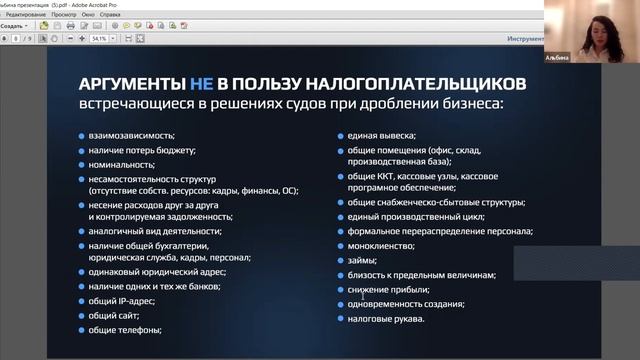Click the text "моноклиенство;"
This screenshot has height=360, width=640.
pos(381,246)
